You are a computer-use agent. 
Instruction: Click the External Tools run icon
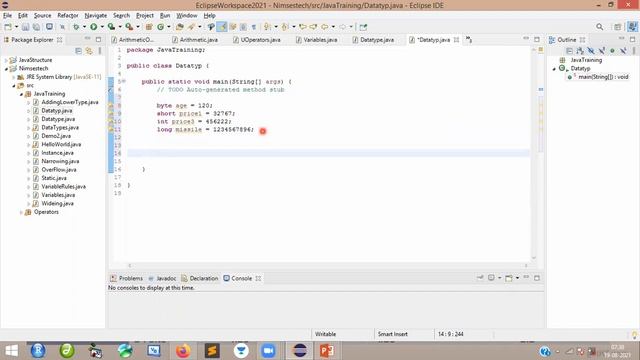point(129,27)
